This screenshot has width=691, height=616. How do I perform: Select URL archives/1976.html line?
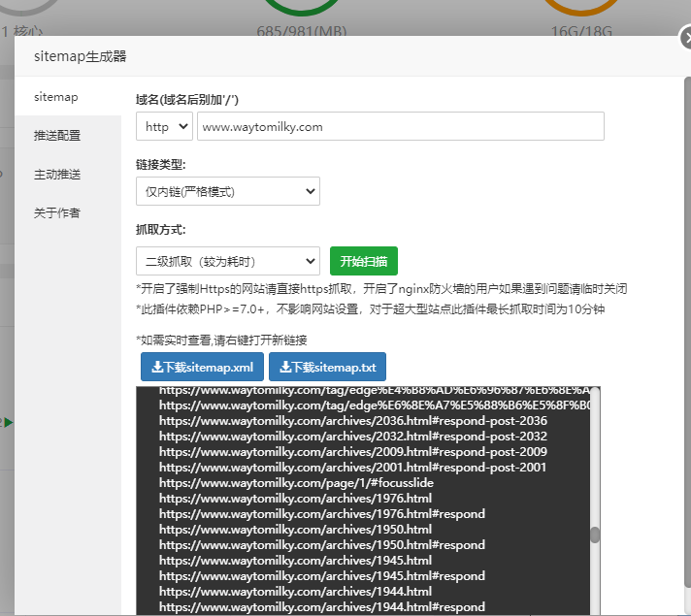pos(295,499)
